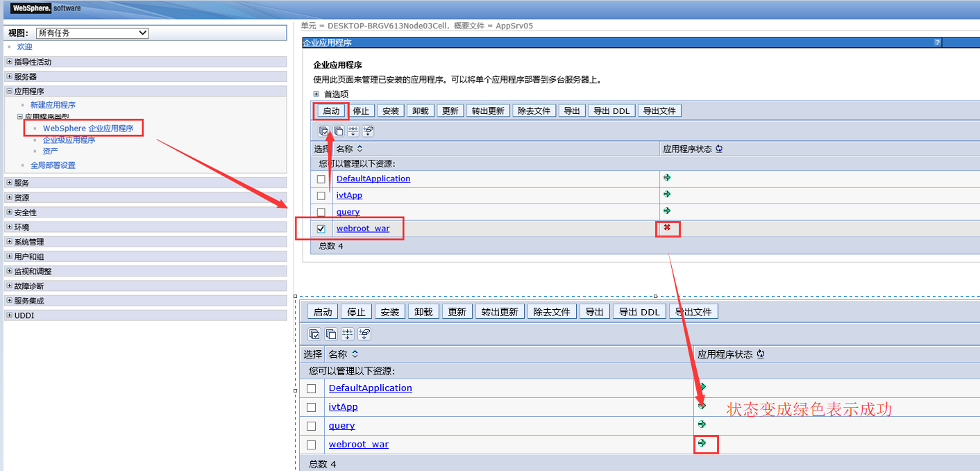Open help via the question mark icon in 企业应用程序 header
This screenshot has width=980, height=471.
click(x=937, y=43)
